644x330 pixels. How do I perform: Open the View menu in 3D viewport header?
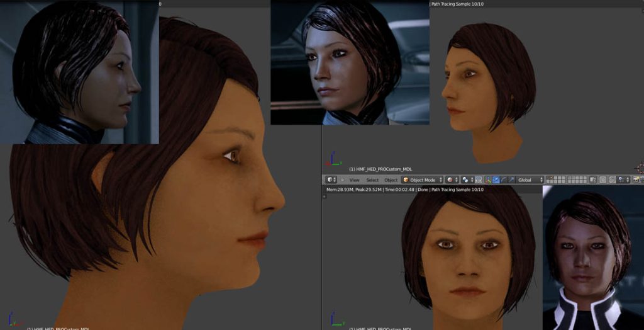pyautogui.click(x=355, y=180)
